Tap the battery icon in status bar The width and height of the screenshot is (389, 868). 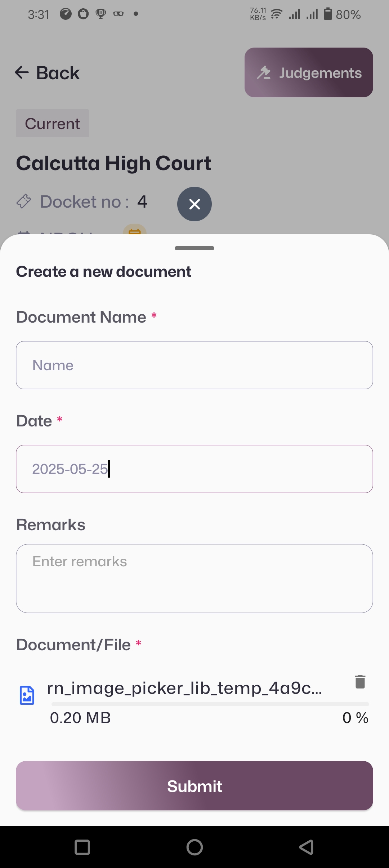328,14
